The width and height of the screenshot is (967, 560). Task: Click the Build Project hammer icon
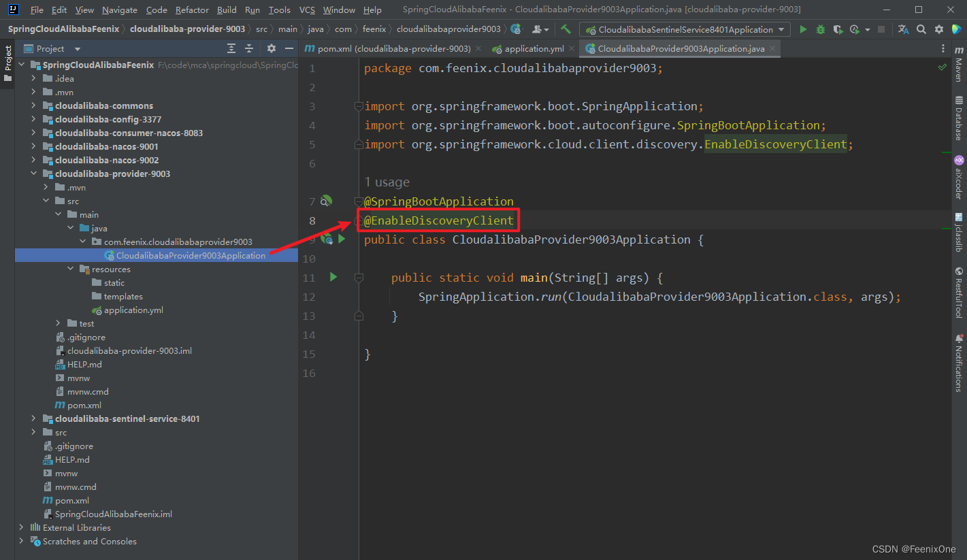566,29
